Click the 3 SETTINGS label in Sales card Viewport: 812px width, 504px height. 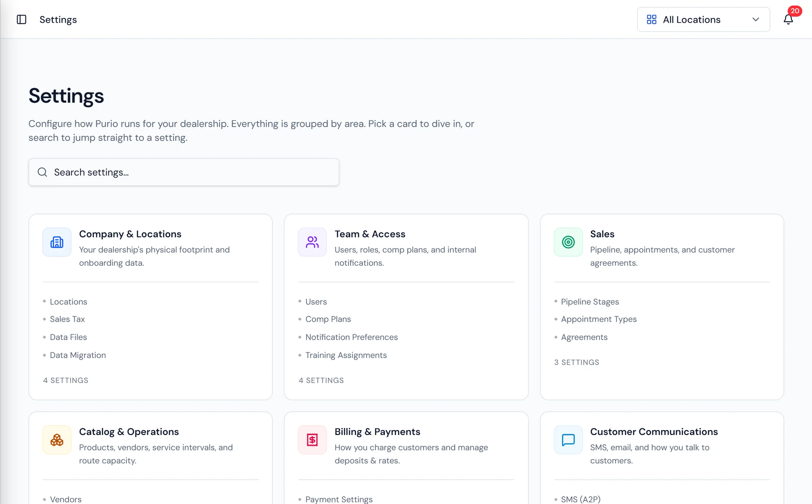pyautogui.click(x=577, y=362)
